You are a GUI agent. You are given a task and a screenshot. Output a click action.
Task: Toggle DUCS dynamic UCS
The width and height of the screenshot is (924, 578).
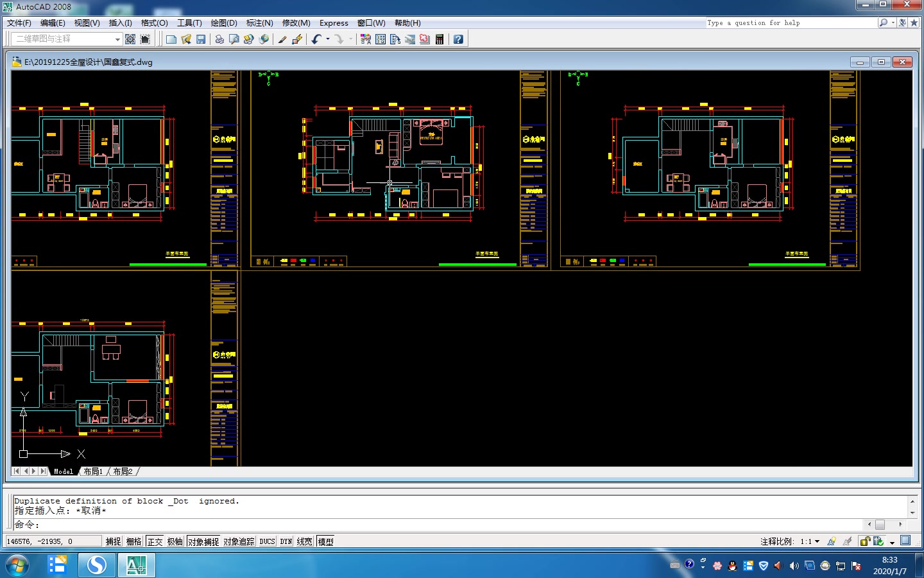tap(268, 541)
